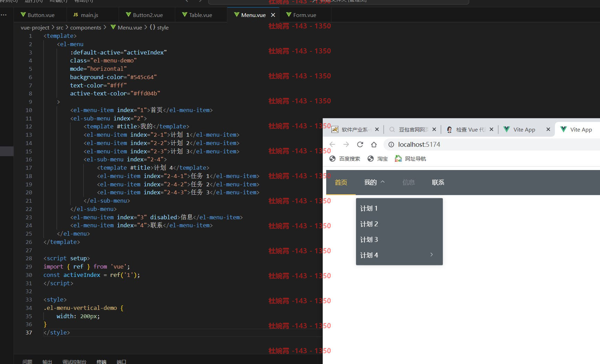
Task: Click the disabled 信息 menu item
Action: point(408,183)
